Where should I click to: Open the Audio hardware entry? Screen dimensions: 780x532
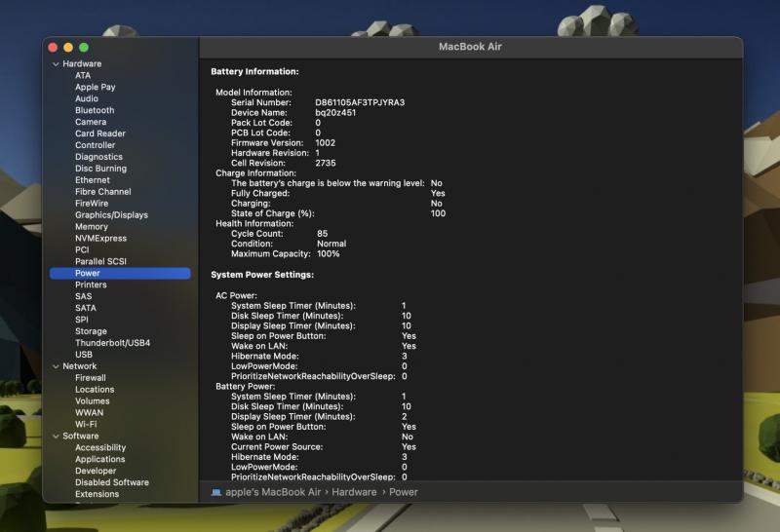[x=87, y=98]
